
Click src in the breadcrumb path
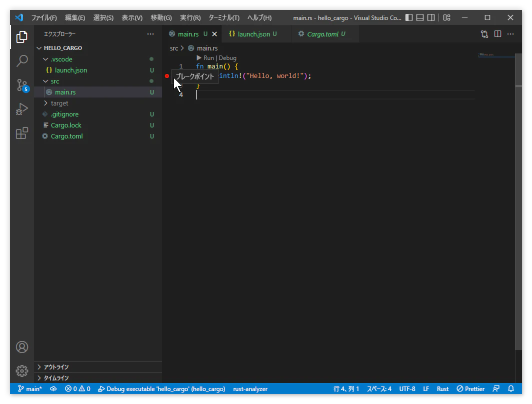point(173,48)
